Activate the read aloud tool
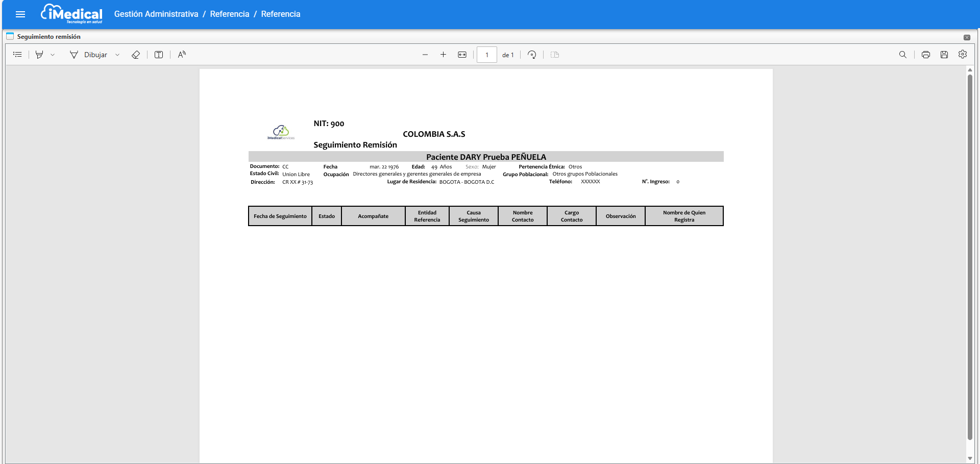 pyautogui.click(x=182, y=55)
